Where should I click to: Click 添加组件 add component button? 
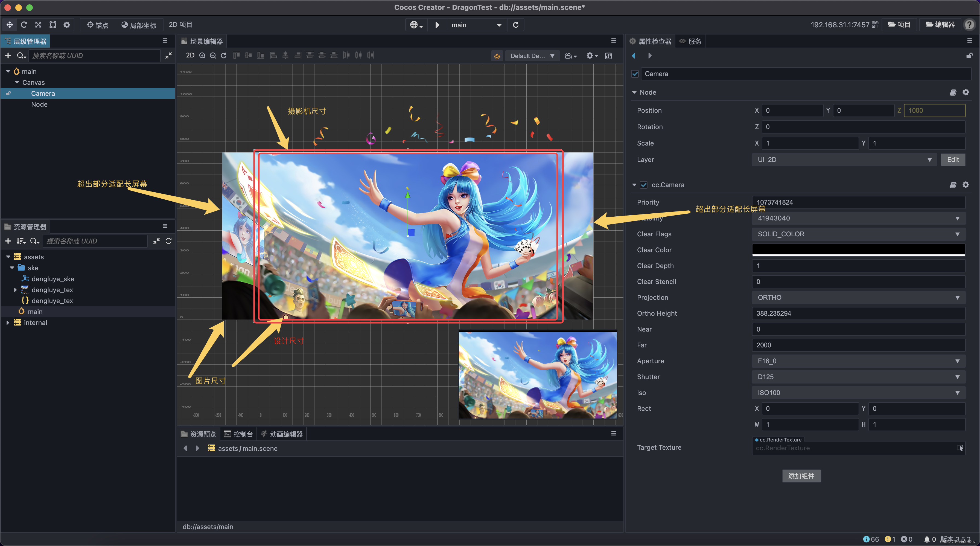click(801, 476)
